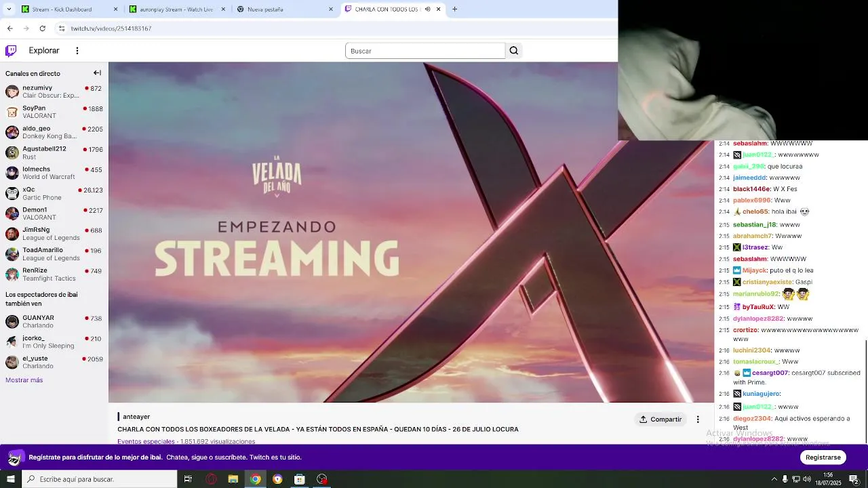Open ToadAmarillo channel avatar
This screenshot has width=868, height=488.
click(x=12, y=254)
